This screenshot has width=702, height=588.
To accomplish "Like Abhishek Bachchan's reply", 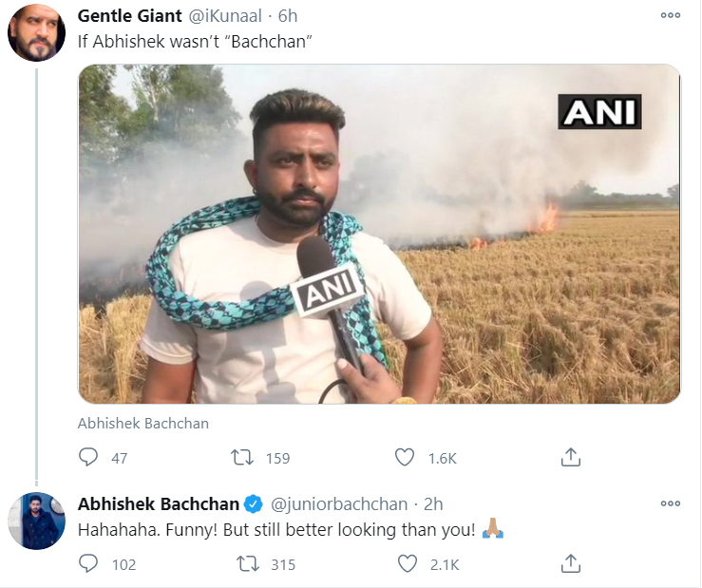I will 408,564.
